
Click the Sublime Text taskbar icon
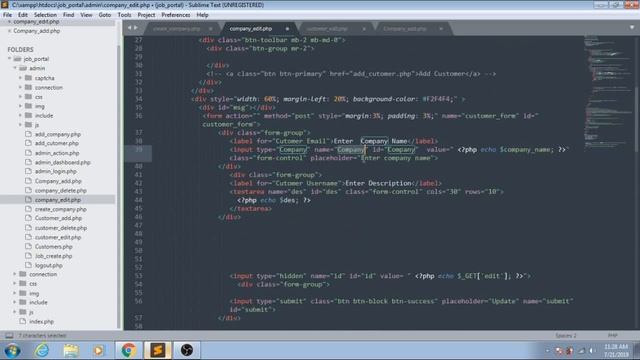click(158, 351)
